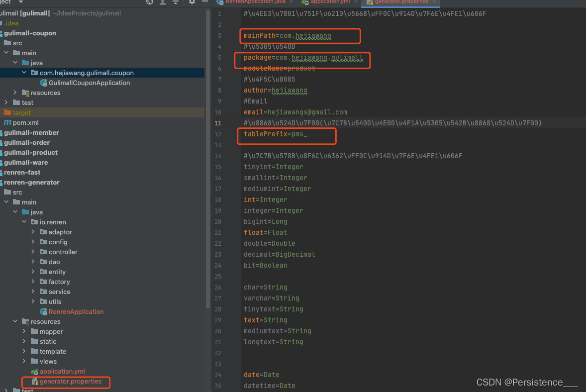This screenshot has width=586, height=392.
Task: Hide the Project panel with the minus icon
Action: 205,1
